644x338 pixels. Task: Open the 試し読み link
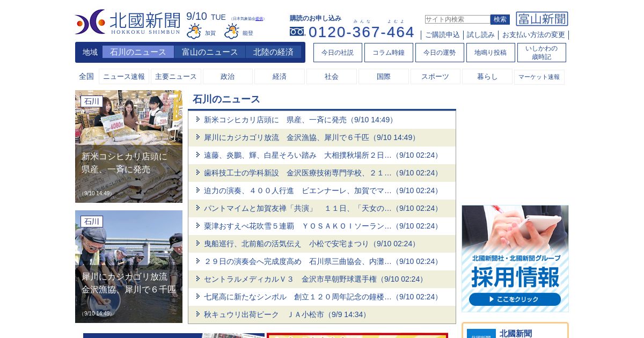pyautogui.click(x=481, y=35)
